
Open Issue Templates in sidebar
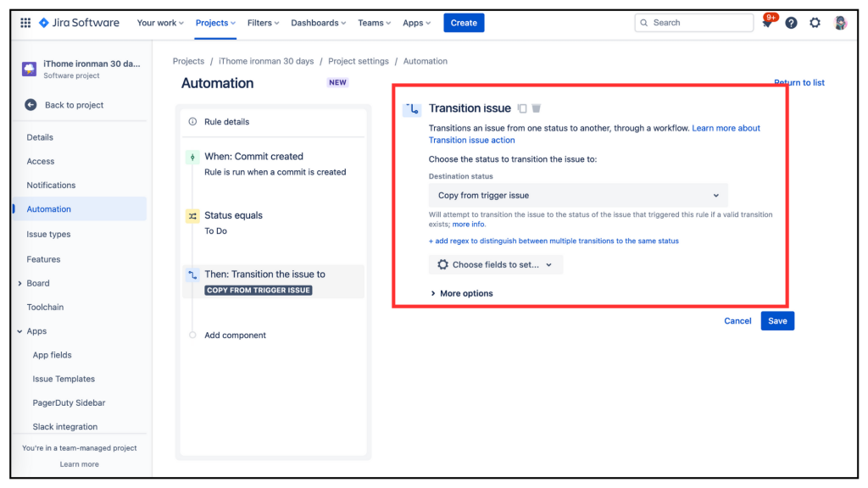[x=64, y=379]
